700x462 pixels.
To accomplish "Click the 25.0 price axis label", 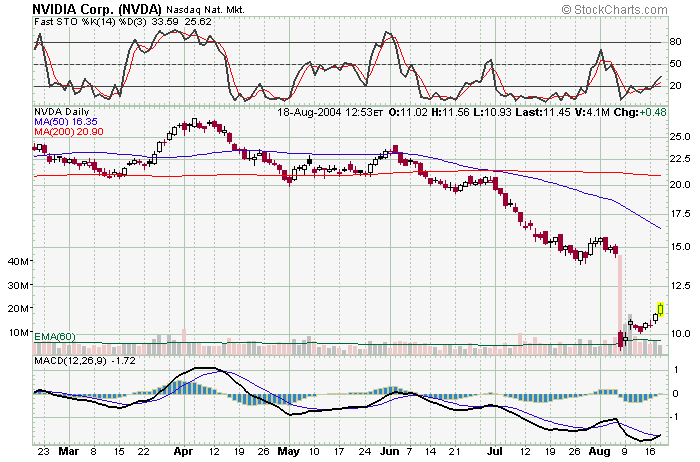I will [x=680, y=137].
